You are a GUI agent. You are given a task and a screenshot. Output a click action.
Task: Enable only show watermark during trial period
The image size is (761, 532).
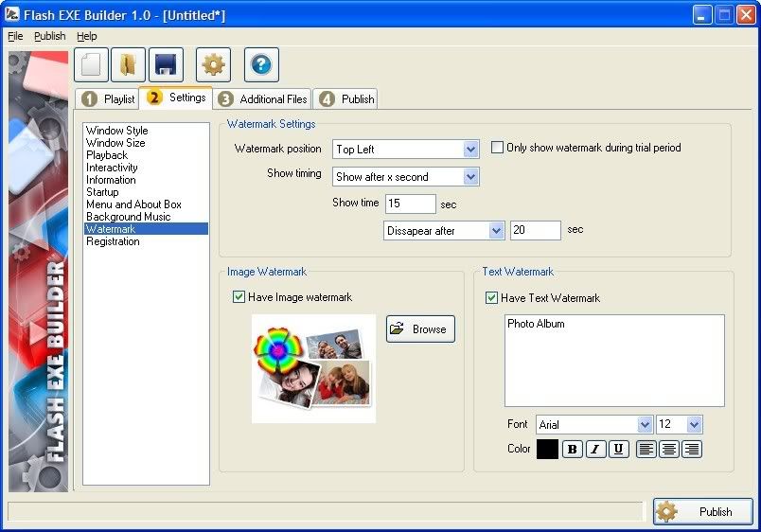tap(498, 148)
